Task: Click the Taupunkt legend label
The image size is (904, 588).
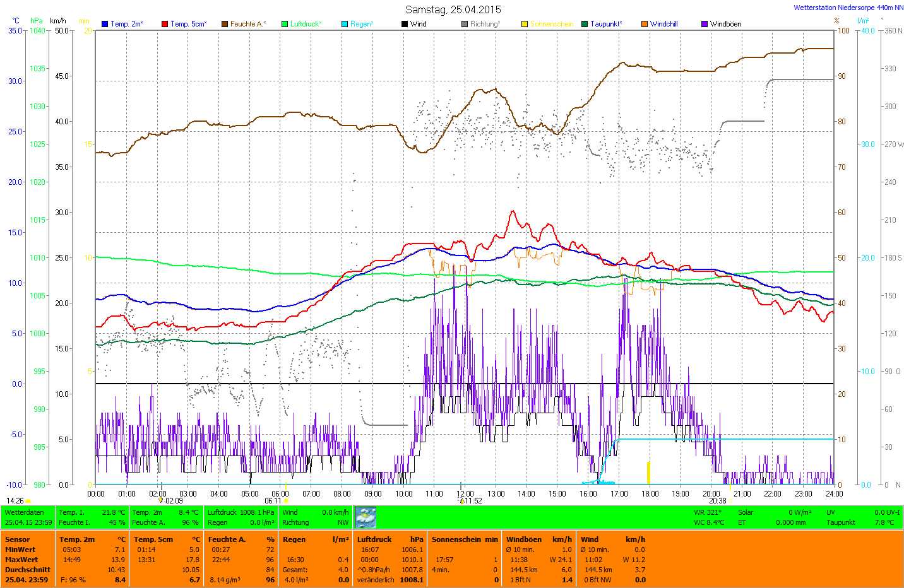Action: 605,24
